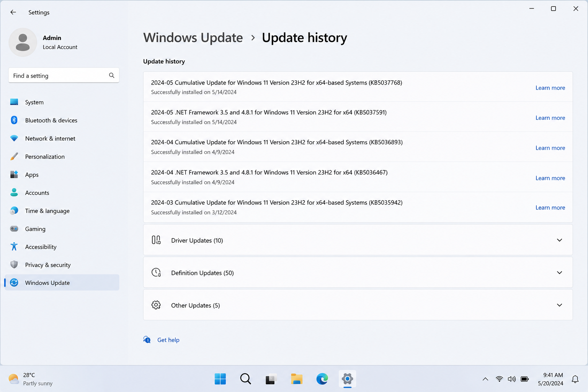Select Apps in the sidebar
Screen dimensions: 588x392
(x=62, y=175)
